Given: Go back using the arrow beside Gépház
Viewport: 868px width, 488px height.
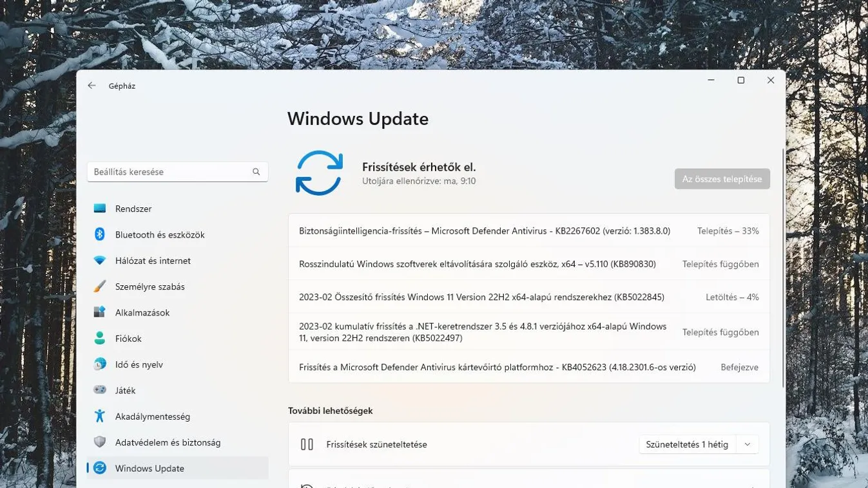Looking at the screenshot, I should click(x=92, y=86).
